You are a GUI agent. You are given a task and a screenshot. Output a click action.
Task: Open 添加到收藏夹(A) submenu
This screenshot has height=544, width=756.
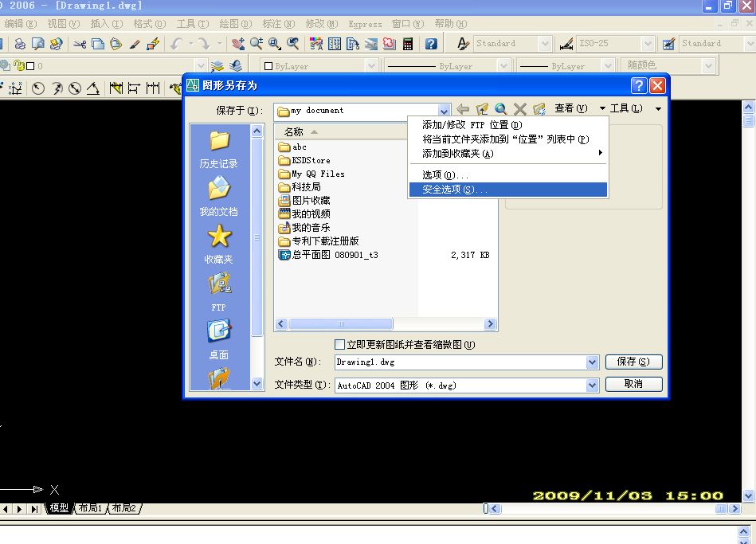pos(507,154)
